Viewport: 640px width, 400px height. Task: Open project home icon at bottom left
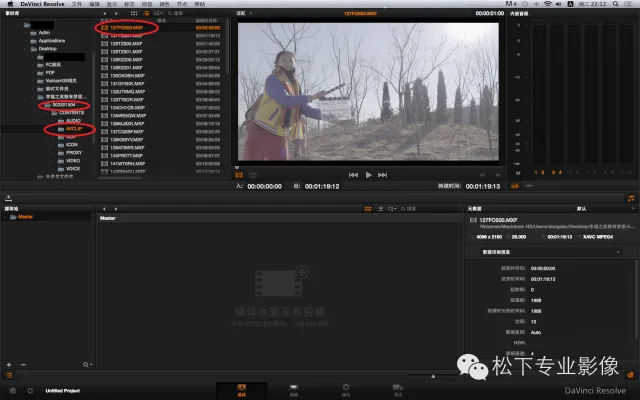[x=13, y=391]
